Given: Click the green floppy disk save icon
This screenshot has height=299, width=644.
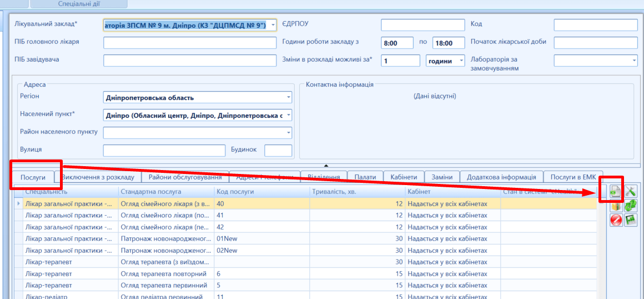Looking at the screenshot, I should click(x=630, y=220).
